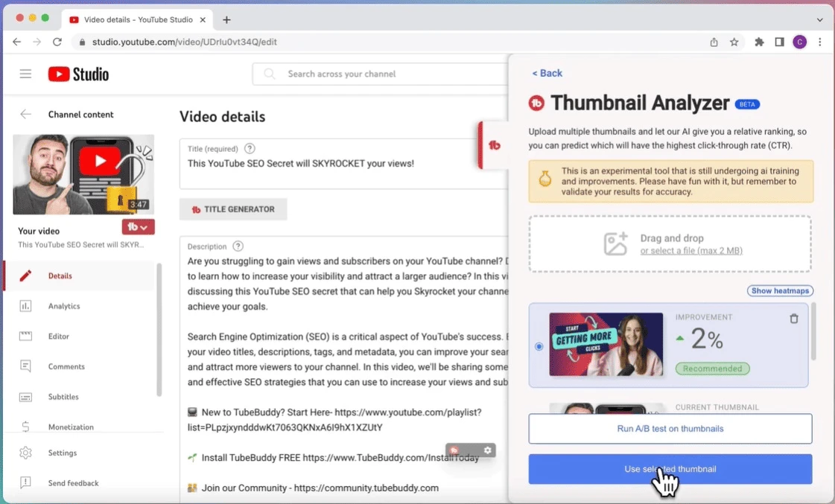Click the Subtitles icon in sidebar

point(25,397)
